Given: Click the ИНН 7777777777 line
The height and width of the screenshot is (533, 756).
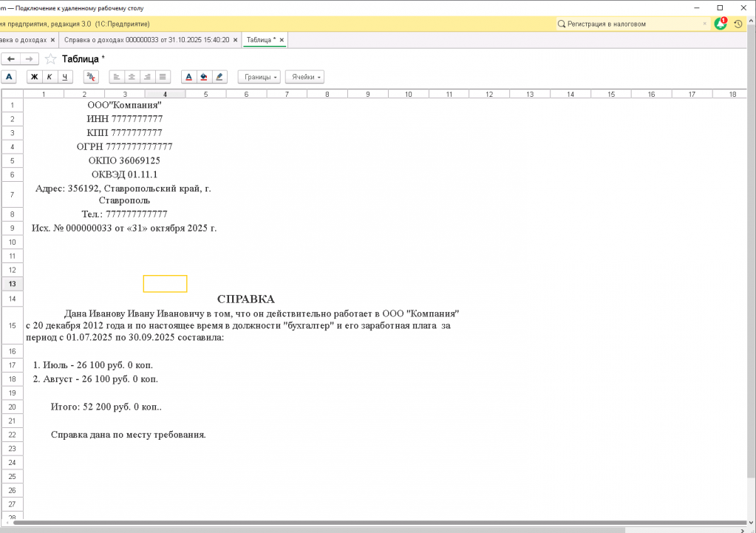Looking at the screenshot, I should [x=124, y=119].
